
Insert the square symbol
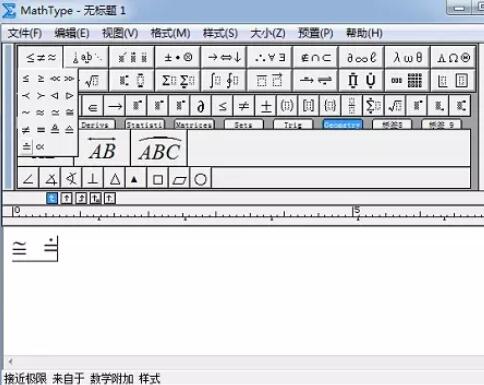[x=158, y=179]
